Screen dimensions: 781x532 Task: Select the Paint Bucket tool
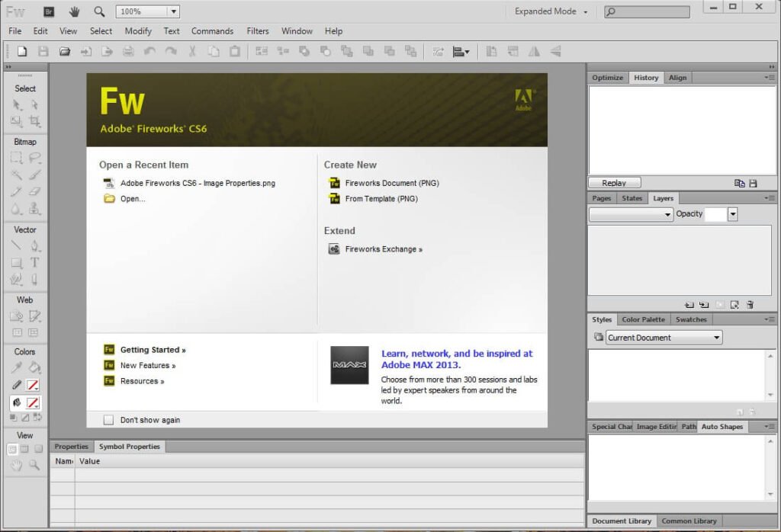(x=34, y=368)
